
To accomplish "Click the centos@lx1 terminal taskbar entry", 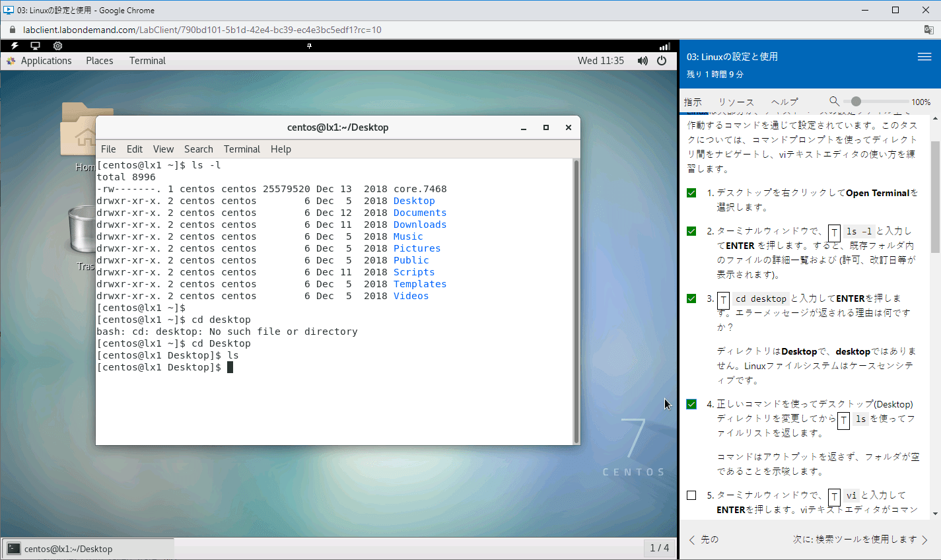I will 68,549.
